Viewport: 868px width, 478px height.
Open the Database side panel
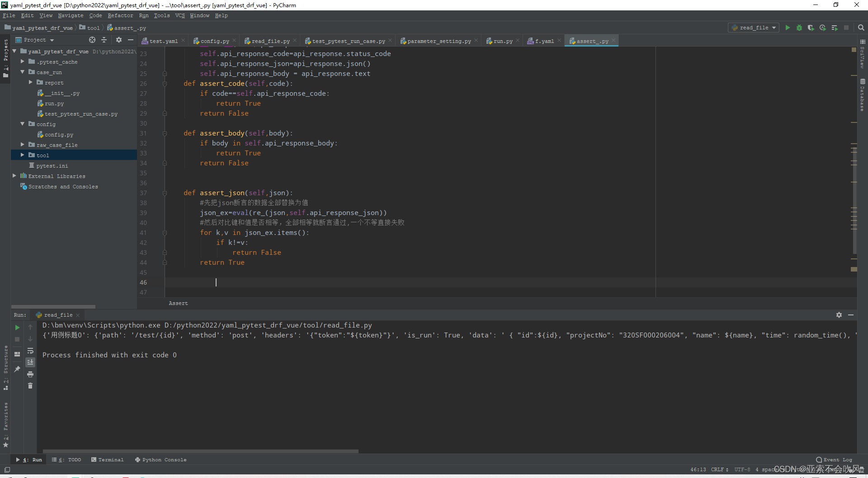click(863, 95)
